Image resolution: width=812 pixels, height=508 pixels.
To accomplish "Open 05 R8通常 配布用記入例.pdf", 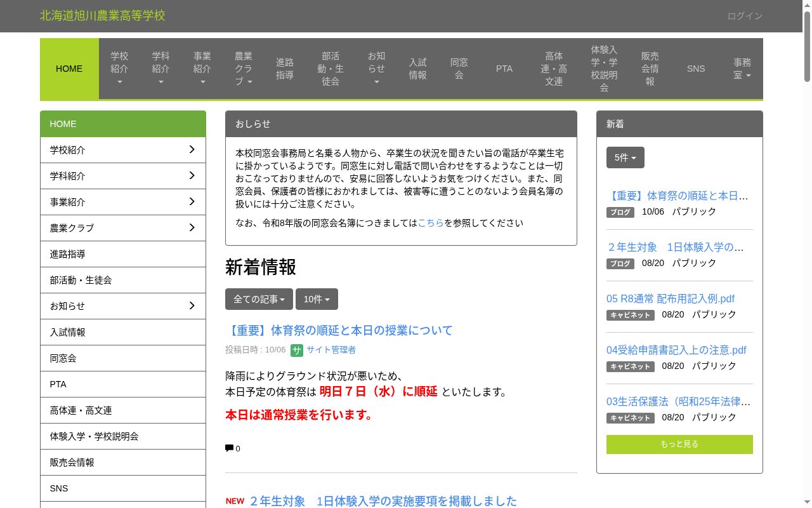I will [x=671, y=298].
